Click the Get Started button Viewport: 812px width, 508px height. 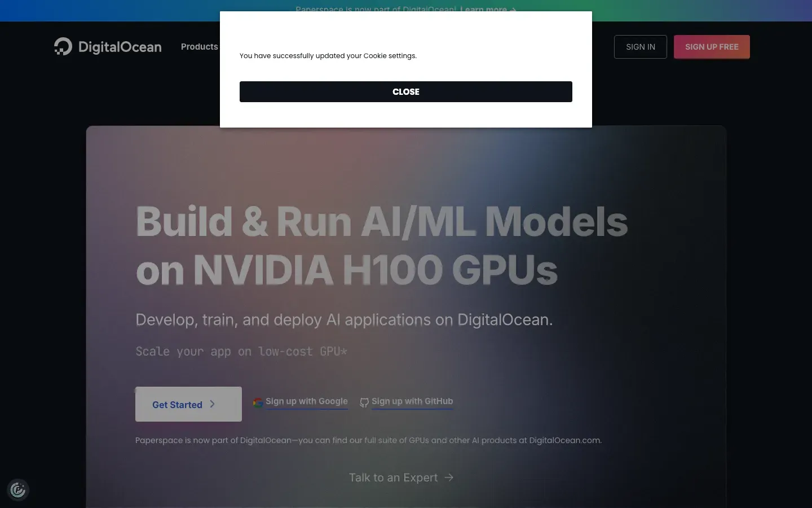point(188,404)
